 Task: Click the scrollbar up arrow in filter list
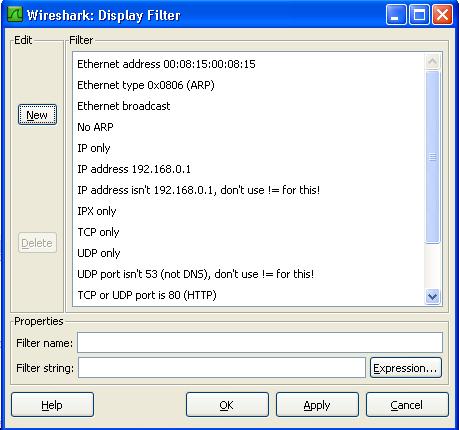coord(433,62)
